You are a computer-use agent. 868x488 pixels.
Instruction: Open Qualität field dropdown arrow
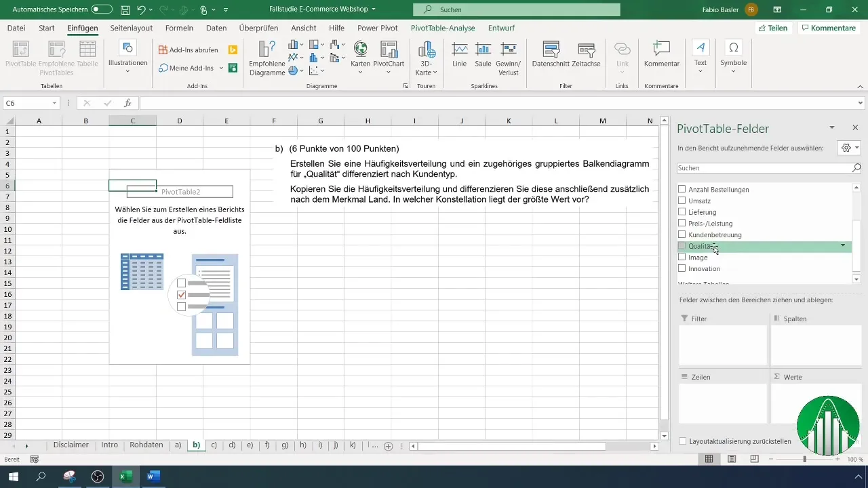coord(843,245)
